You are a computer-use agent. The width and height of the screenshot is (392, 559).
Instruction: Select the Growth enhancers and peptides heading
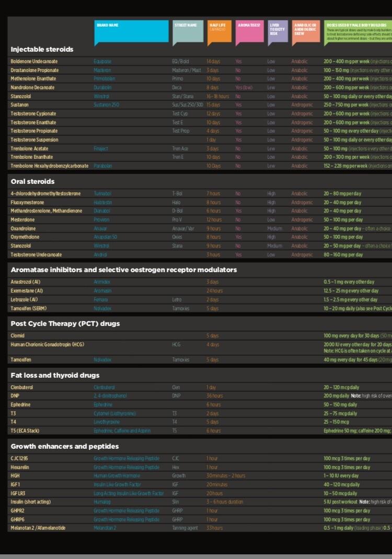(65, 447)
